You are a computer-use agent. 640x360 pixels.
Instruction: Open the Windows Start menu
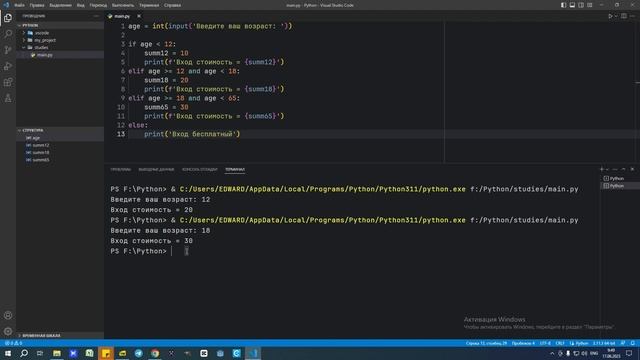[7, 353]
